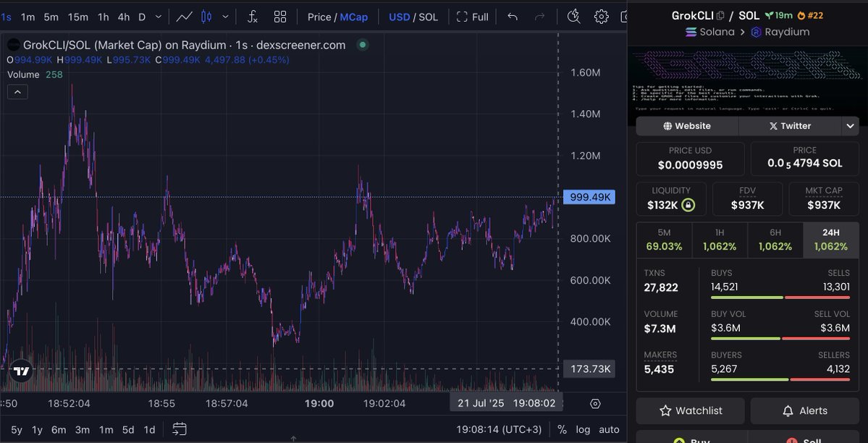Viewport: 868px width, 443px height.
Task: Click the PRICE USD $0.0009995 box
Action: [691, 159]
